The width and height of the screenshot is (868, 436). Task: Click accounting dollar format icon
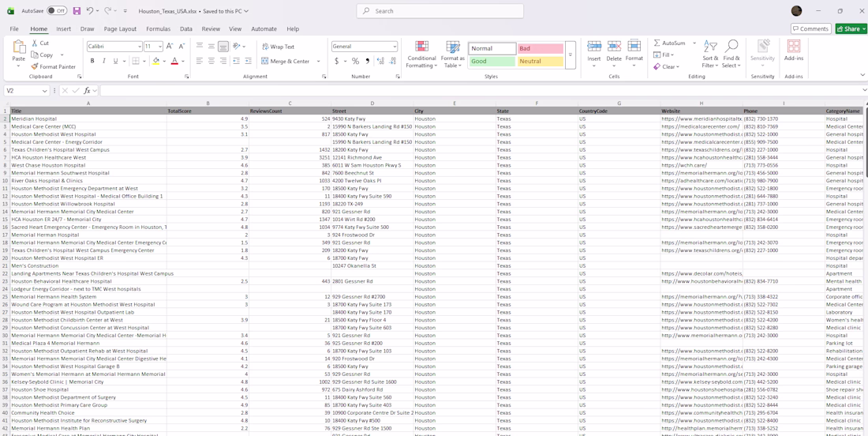(337, 61)
